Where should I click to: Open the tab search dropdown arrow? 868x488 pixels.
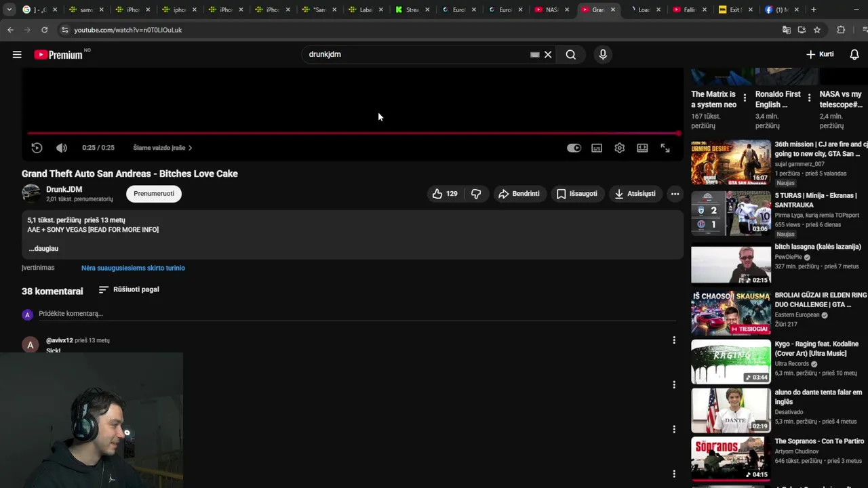click(x=9, y=9)
